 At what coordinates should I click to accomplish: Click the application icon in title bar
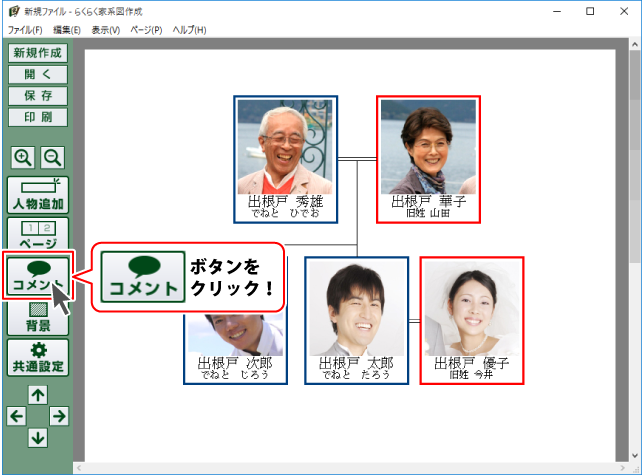pos(14,11)
